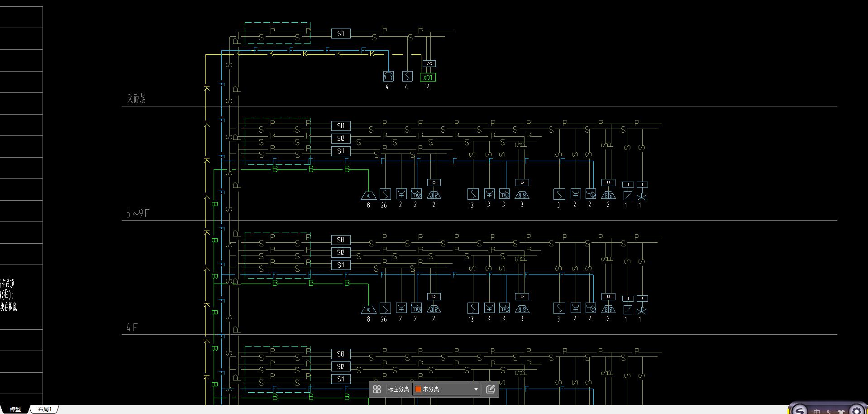
Task: Open the 标注分类 category dropdown
Action: pyautogui.click(x=446, y=389)
